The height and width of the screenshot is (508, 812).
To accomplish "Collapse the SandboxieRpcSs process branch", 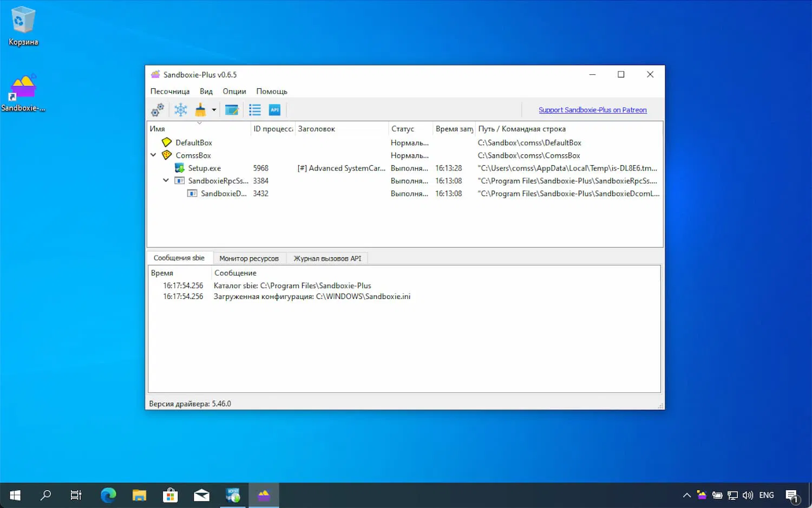I will [x=166, y=181].
